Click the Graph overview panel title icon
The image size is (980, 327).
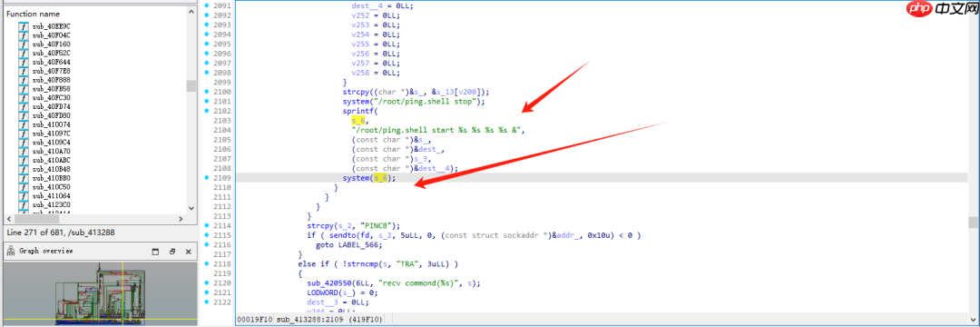tap(10, 252)
